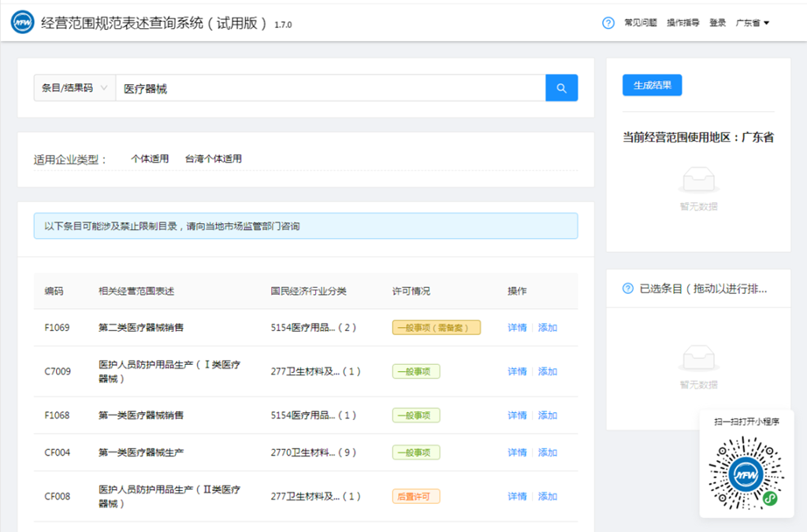Open 详情 for row F1068
Screen dimensions: 807x532
tap(517, 415)
